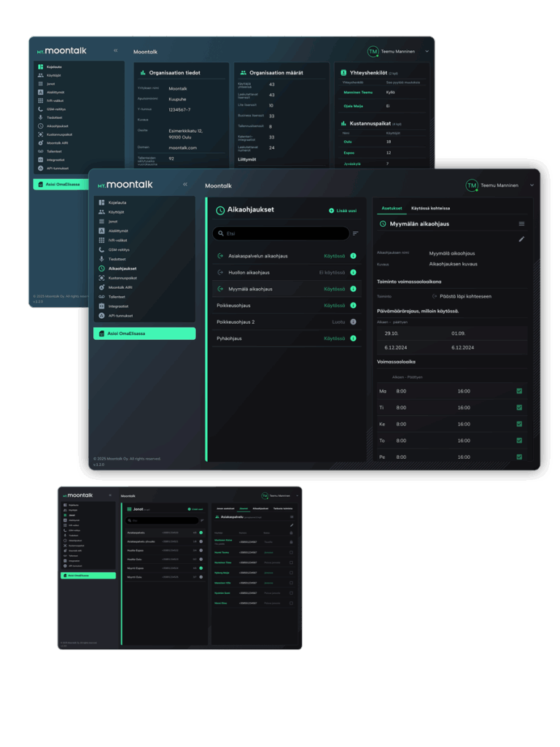The height and width of the screenshot is (747, 560).
Task: Click info icon for Myymälä aikaohjaus row
Action: [354, 289]
